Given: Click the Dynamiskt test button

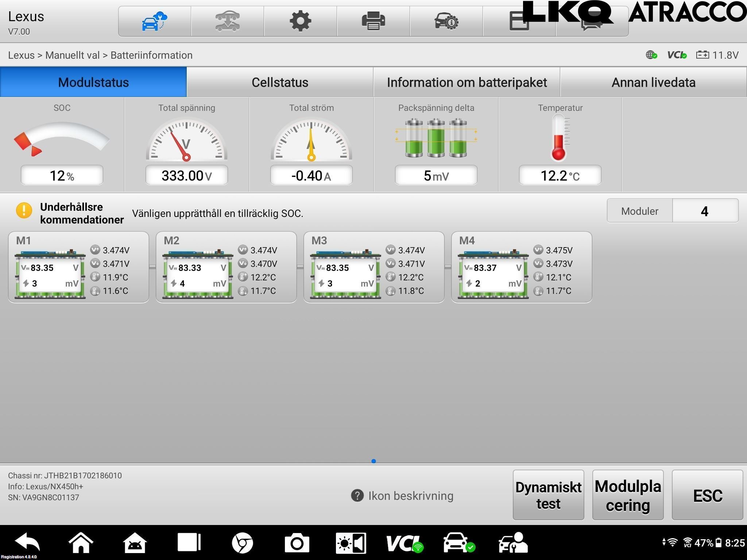Looking at the screenshot, I should pos(548,495).
